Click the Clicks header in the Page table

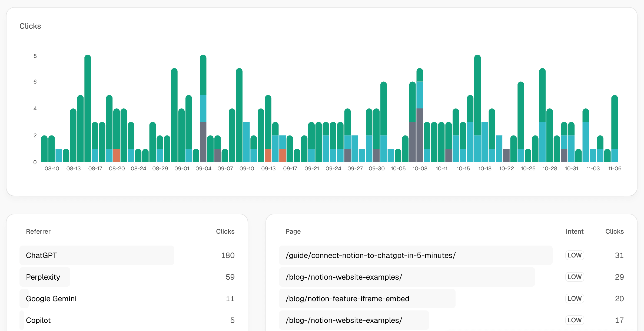[x=614, y=231]
